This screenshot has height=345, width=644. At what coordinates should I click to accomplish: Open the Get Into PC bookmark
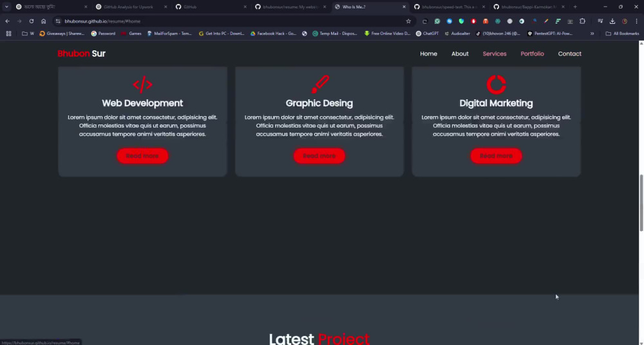(x=222, y=34)
